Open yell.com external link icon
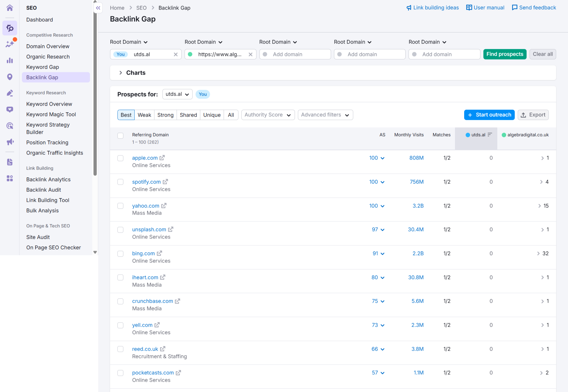This screenshot has width=568, height=392. (157, 325)
